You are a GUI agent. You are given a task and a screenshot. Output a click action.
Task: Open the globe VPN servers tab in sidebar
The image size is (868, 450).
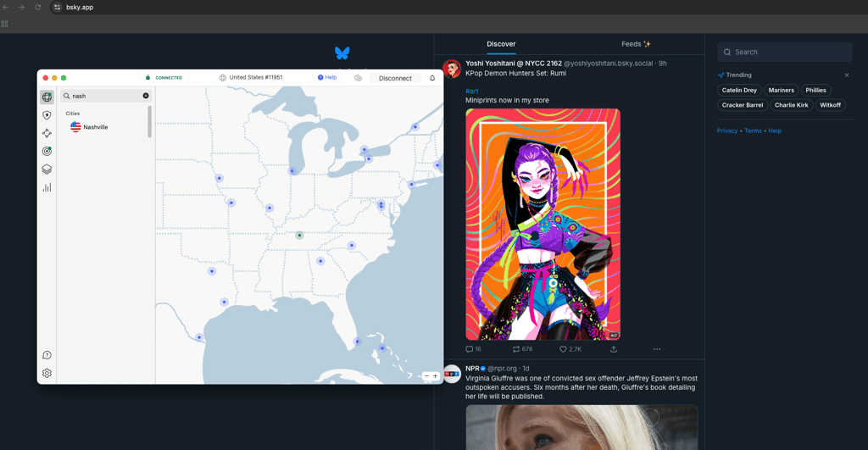[x=47, y=97]
